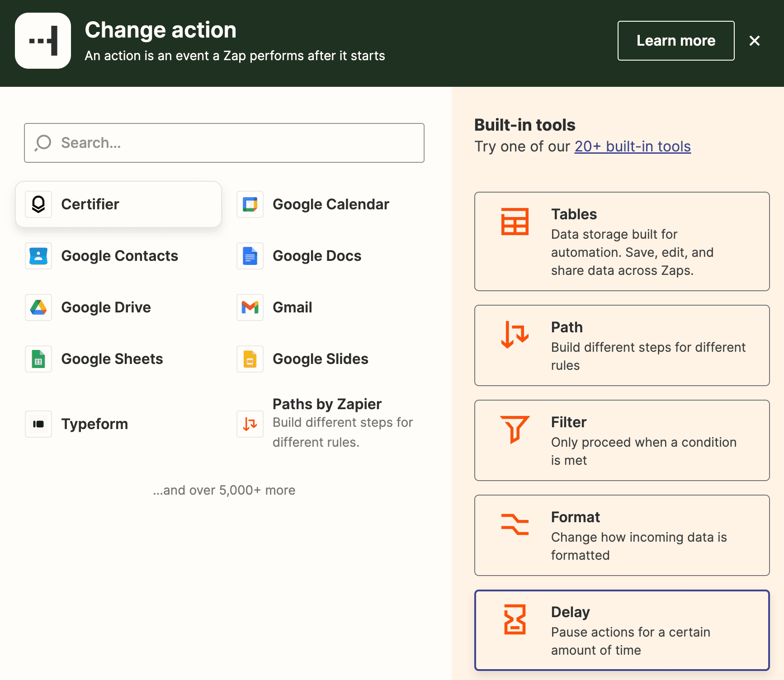
Task: Choose the Google Contacts icon
Action: pyautogui.click(x=38, y=256)
